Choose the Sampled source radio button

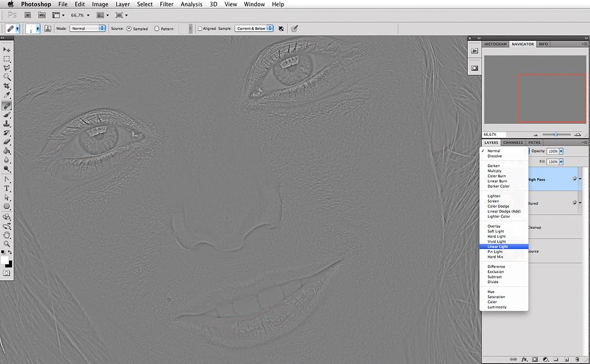pyautogui.click(x=129, y=28)
